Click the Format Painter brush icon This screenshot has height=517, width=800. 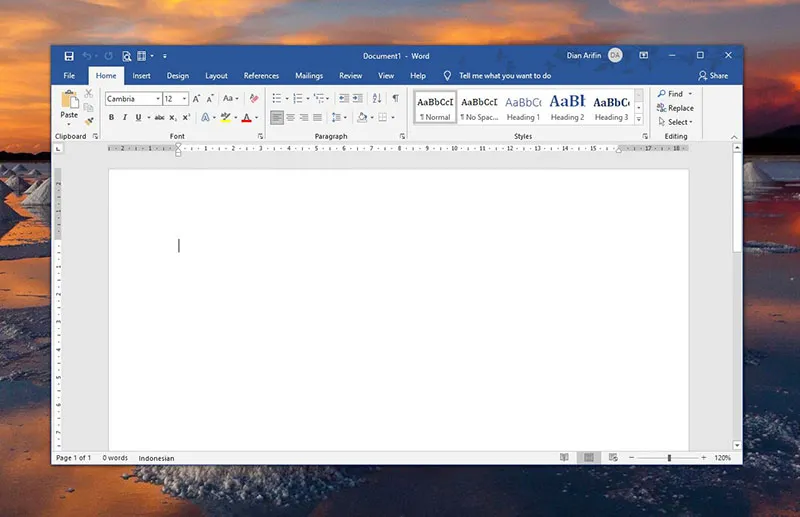coord(89,122)
